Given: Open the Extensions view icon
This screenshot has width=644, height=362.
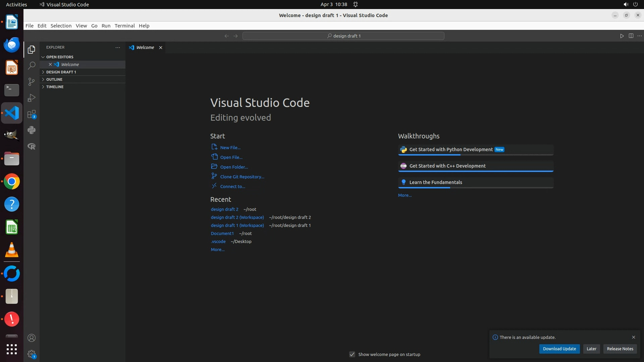Looking at the screenshot, I should (32, 114).
